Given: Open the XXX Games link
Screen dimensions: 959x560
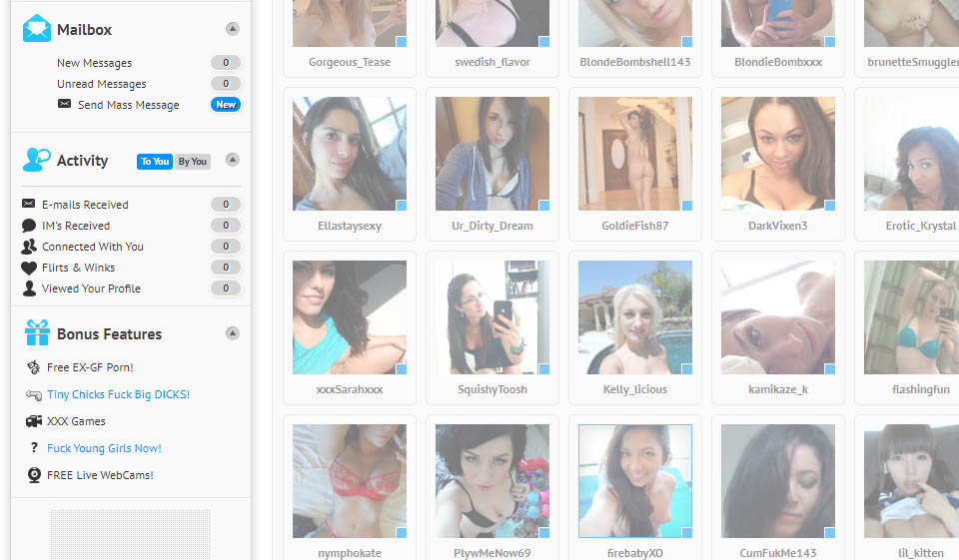Looking at the screenshot, I should [x=76, y=421].
